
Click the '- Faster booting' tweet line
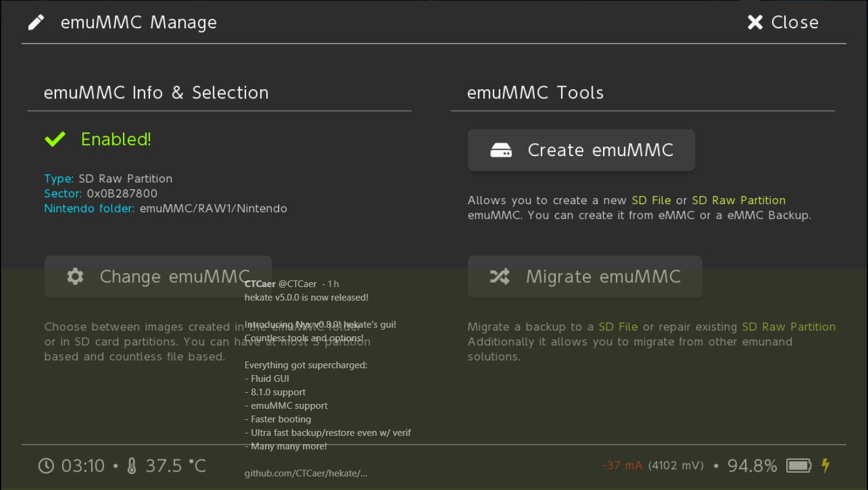coord(278,419)
